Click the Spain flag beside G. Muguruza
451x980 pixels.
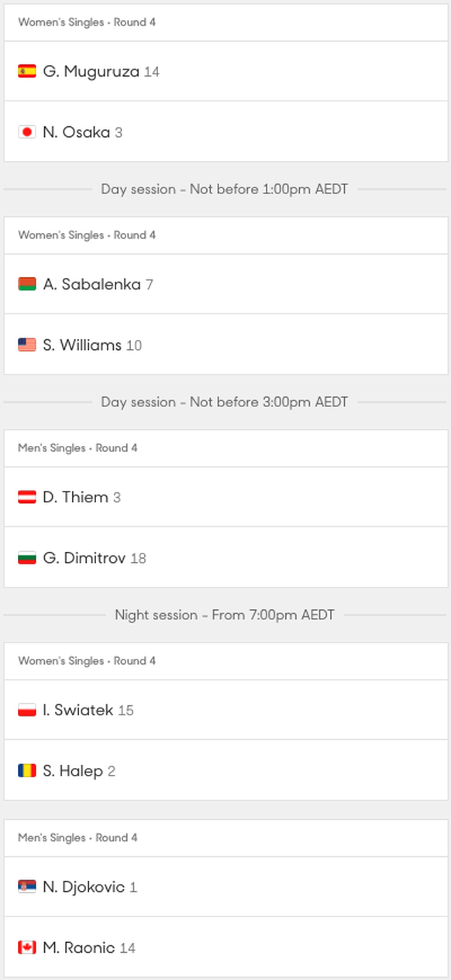pos(27,71)
